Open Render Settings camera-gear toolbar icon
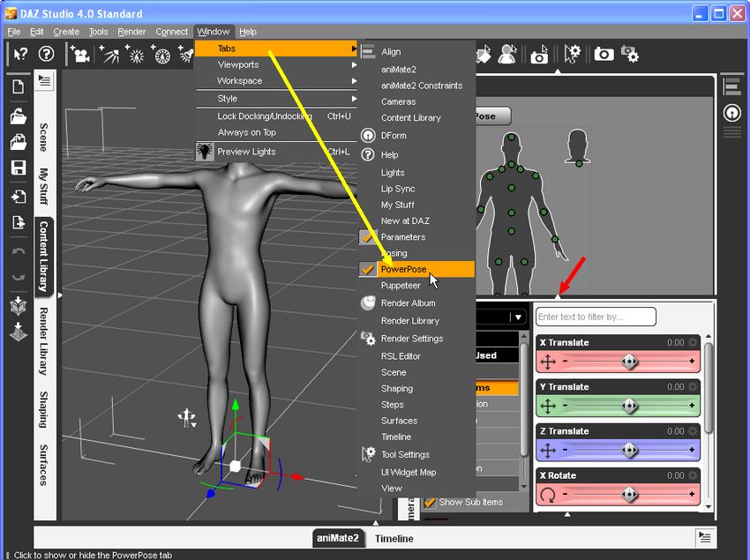This screenshot has width=750, height=560. 629,54
